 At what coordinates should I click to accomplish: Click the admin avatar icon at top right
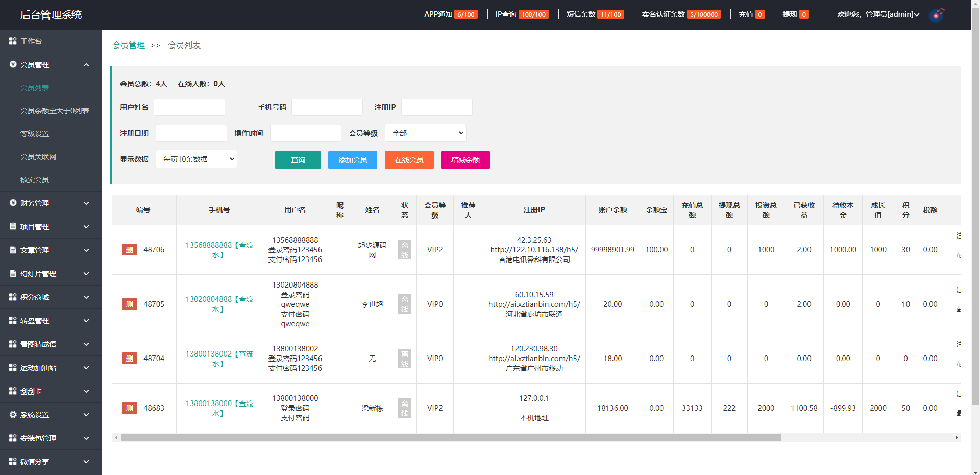click(x=937, y=15)
